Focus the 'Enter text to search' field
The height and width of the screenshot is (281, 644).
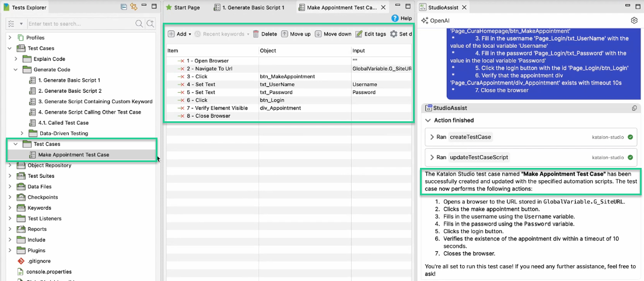pos(81,24)
